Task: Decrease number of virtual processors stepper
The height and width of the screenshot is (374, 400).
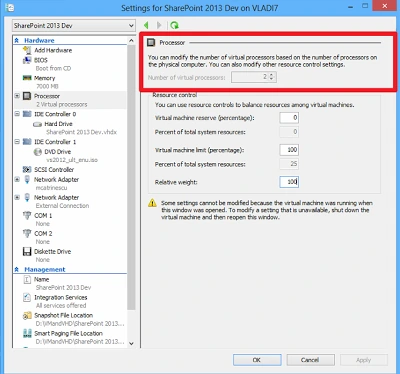Action: pos(272,79)
